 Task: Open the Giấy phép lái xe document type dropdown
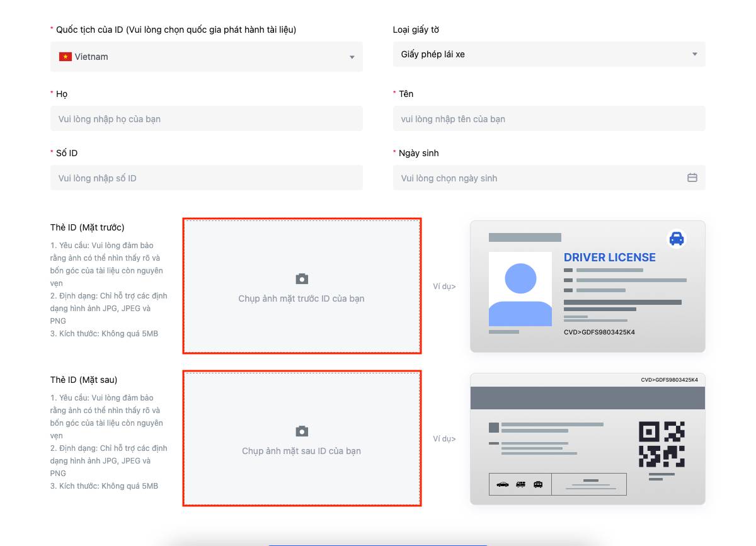[549, 54]
